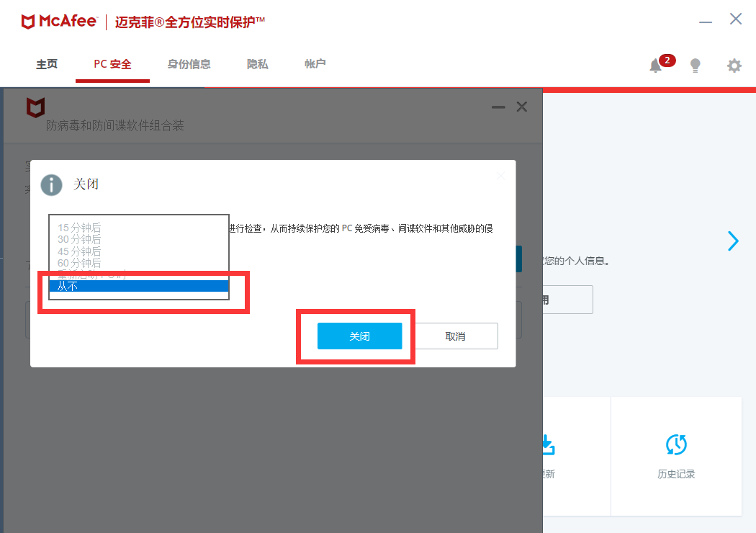Close the antivirus and antispyware panel

coord(522,107)
